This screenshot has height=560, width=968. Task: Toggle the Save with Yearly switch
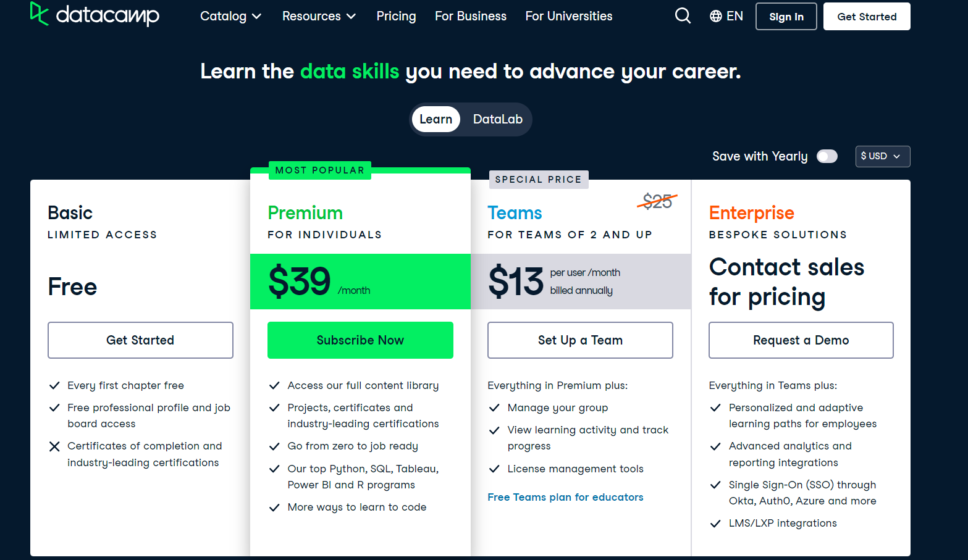[827, 156]
